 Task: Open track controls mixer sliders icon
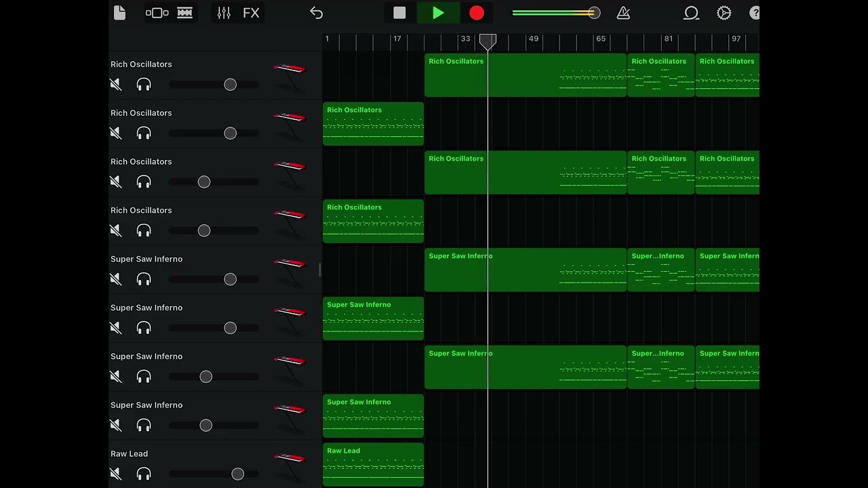[x=224, y=13]
